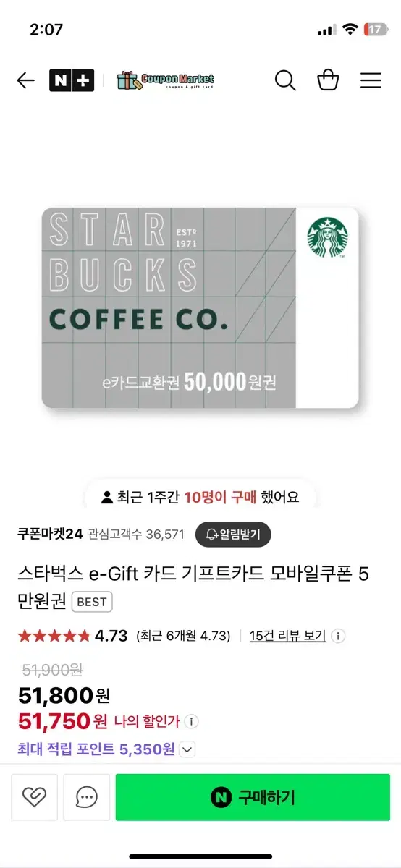Viewport: 401px width, 868px height.
Task: Open the hamburger menu
Action: [371, 80]
